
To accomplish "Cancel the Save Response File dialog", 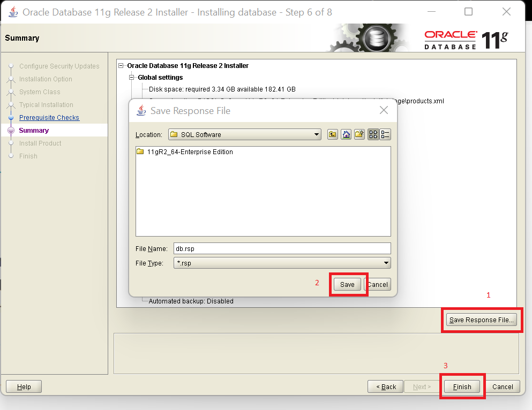I will 378,284.
